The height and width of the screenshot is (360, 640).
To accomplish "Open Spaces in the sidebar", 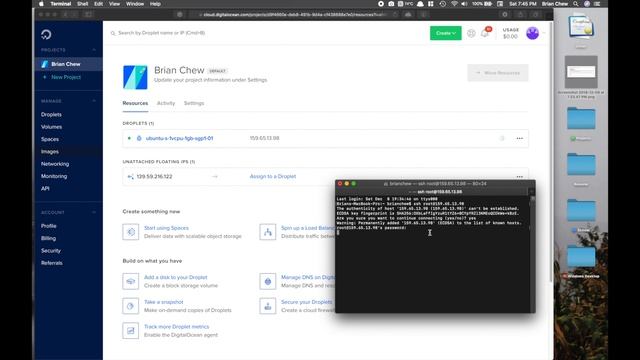I will point(50,139).
